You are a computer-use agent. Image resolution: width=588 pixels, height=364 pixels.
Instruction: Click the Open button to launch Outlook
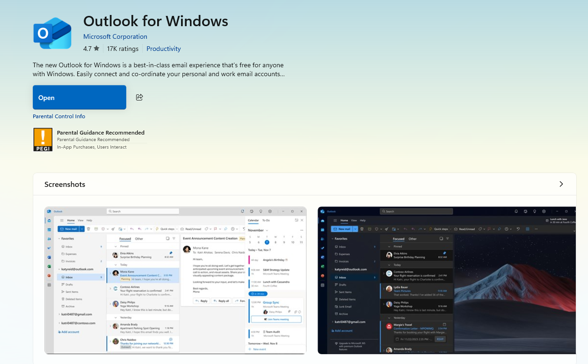click(x=79, y=97)
